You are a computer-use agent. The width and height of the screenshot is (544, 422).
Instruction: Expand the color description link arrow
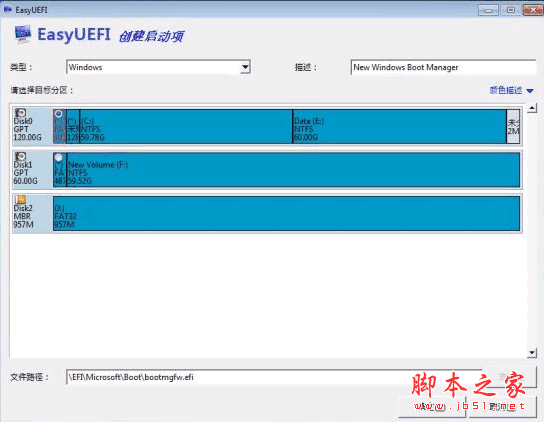click(530, 91)
